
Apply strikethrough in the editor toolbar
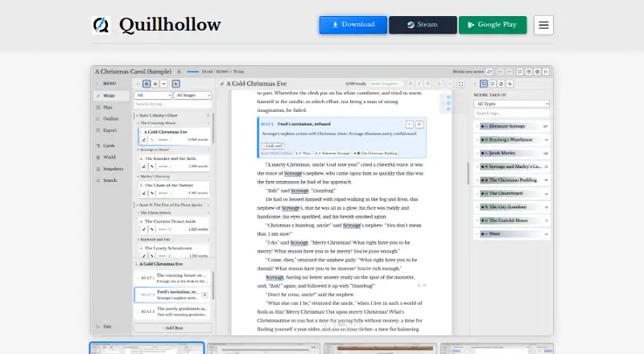(427, 84)
